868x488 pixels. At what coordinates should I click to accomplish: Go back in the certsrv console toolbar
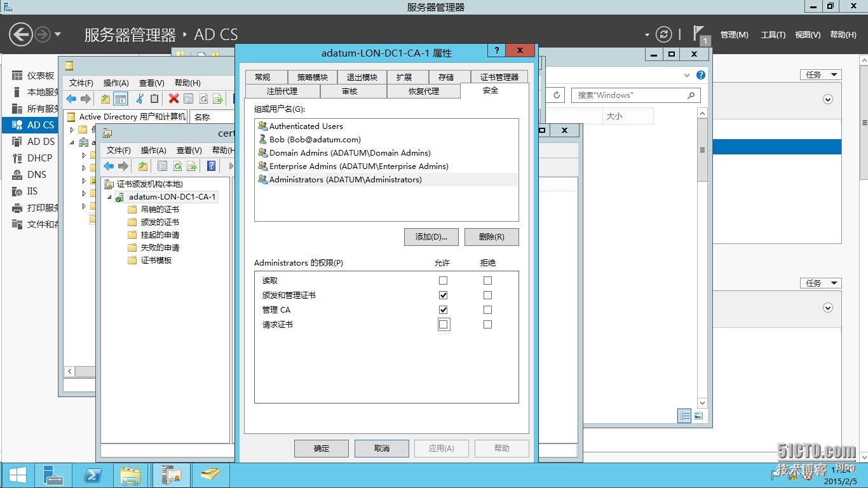[x=109, y=166]
